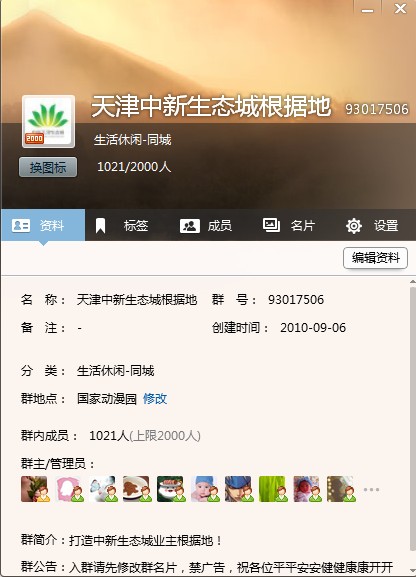The width and height of the screenshot is (416, 577).
Task: Click the gingerbread cookie admin avatar
Action: (x=137, y=489)
